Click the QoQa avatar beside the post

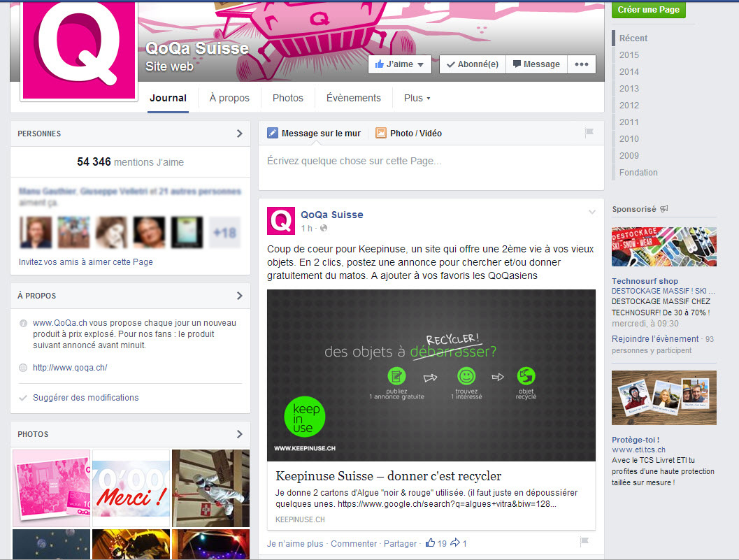pos(281,221)
